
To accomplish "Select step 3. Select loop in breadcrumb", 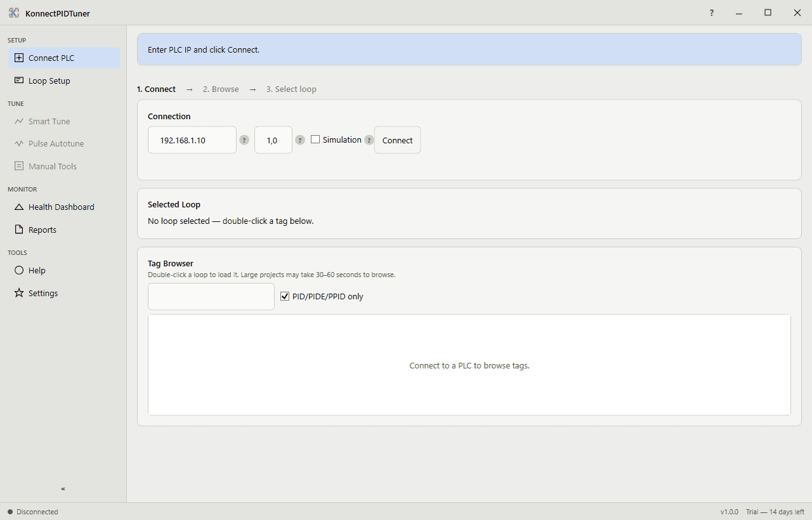I will 291,89.
